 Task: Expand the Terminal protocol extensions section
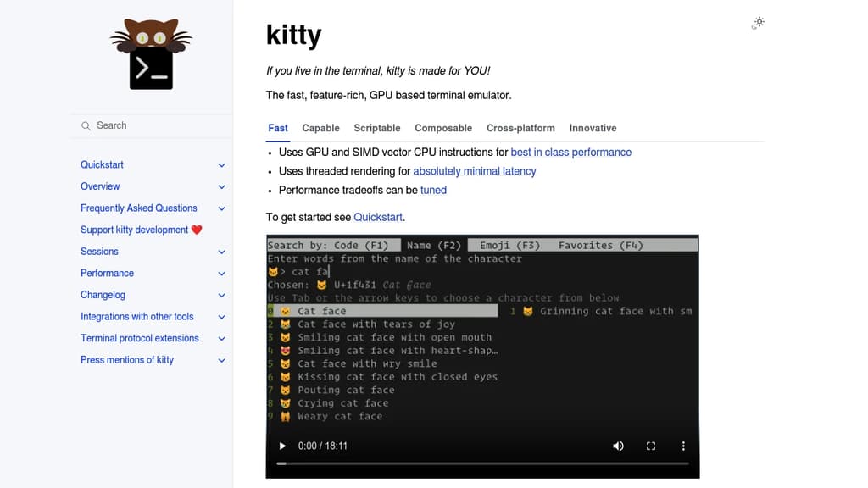(x=221, y=338)
